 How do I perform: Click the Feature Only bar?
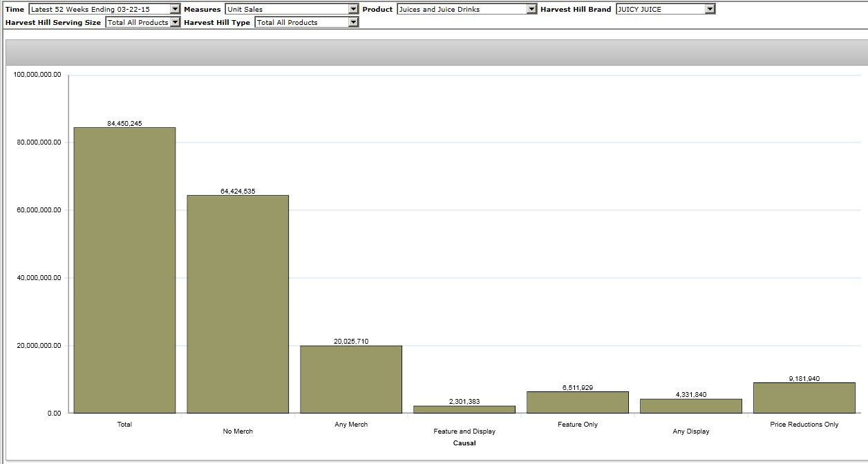[578, 402]
